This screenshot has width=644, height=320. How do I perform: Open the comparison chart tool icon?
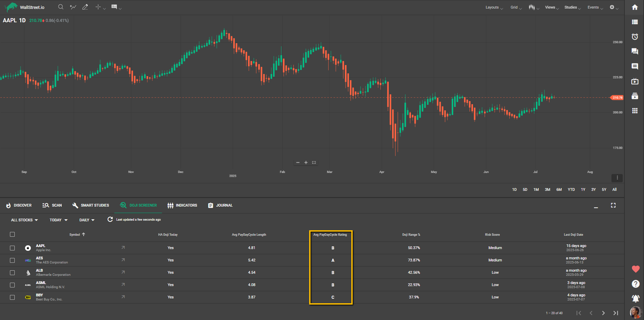[73, 7]
